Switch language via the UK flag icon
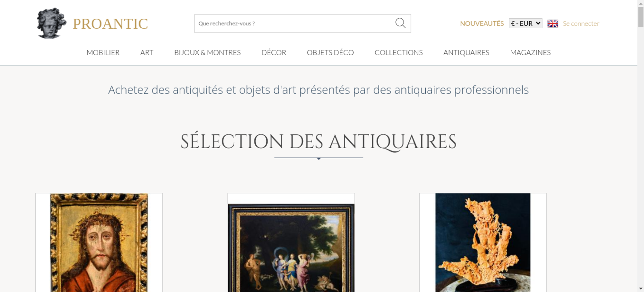 tap(553, 23)
